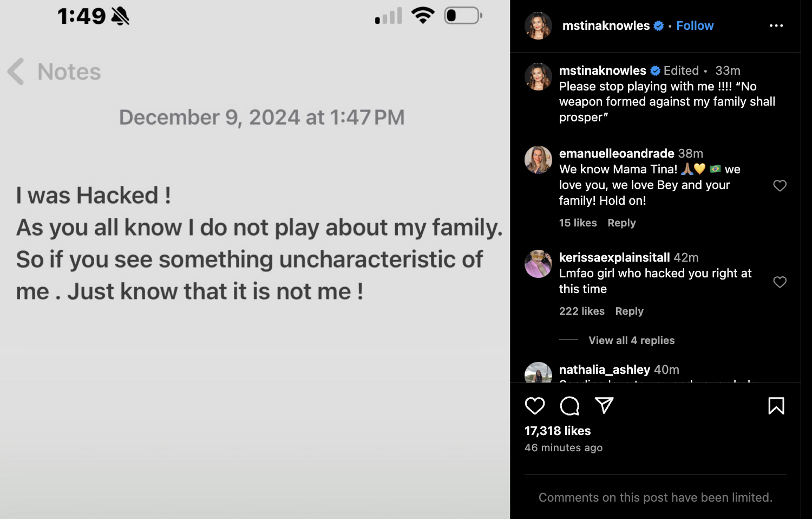Like kerissaexplainsitall's comment

pyautogui.click(x=780, y=282)
